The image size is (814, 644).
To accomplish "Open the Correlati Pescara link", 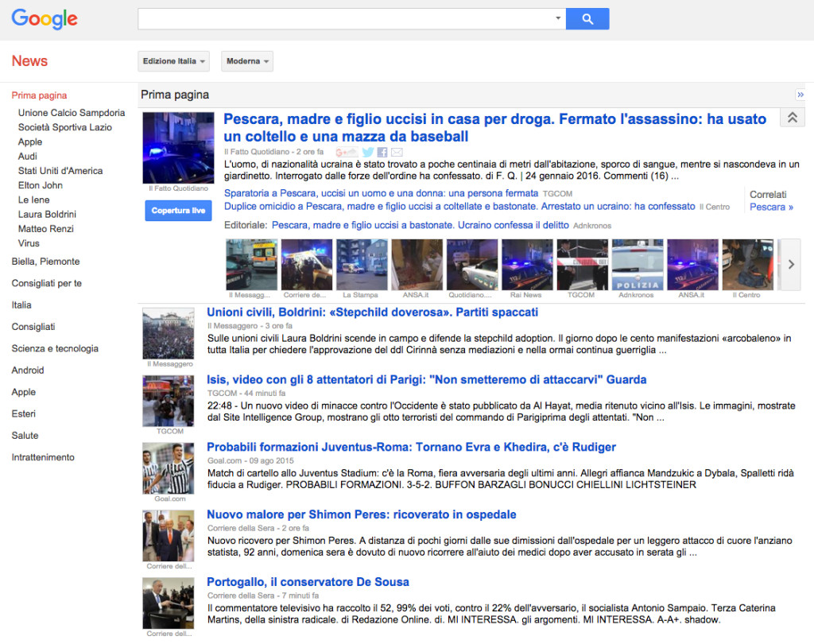I will point(770,206).
